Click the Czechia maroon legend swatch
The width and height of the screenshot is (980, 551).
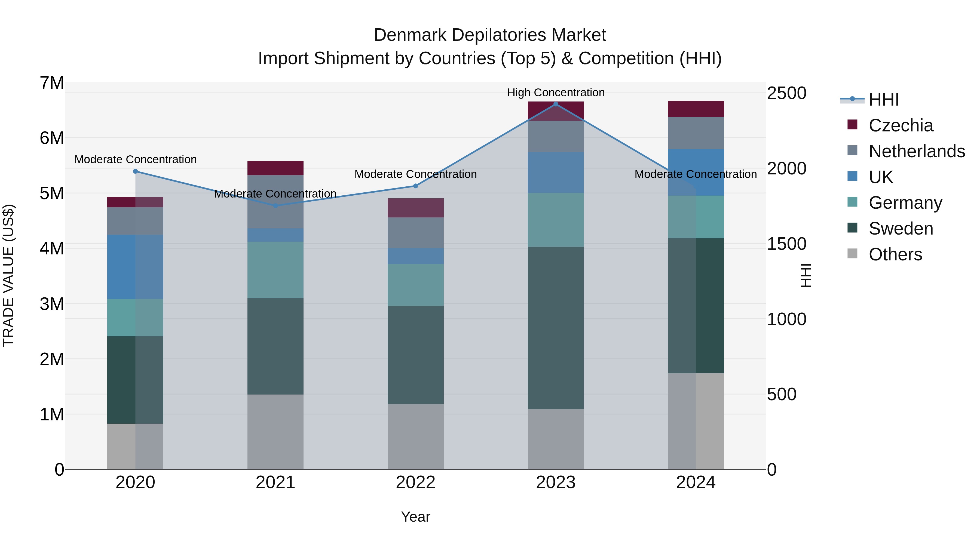pos(853,124)
